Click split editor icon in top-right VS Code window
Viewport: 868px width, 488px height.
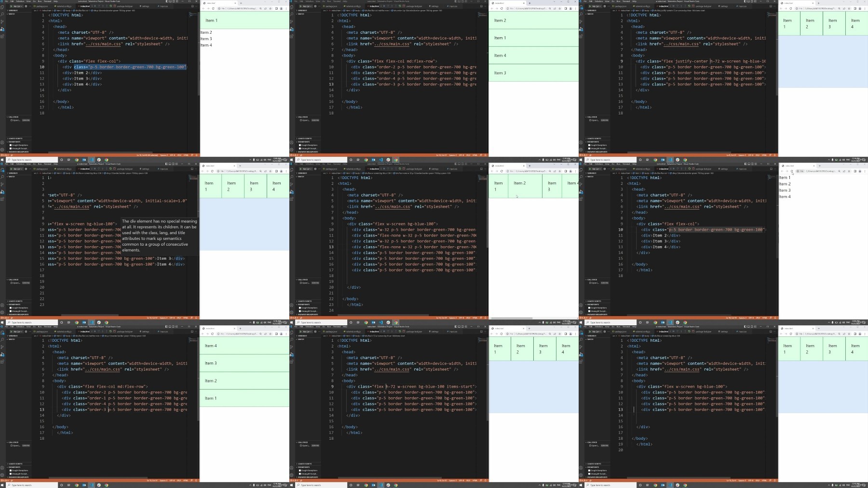tap(771, 6)
